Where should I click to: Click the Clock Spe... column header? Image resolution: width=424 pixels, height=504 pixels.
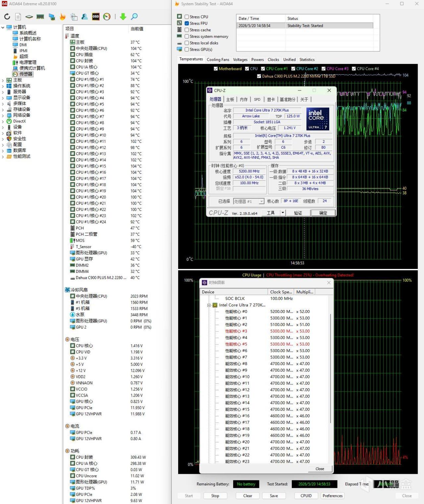[281, 292]
